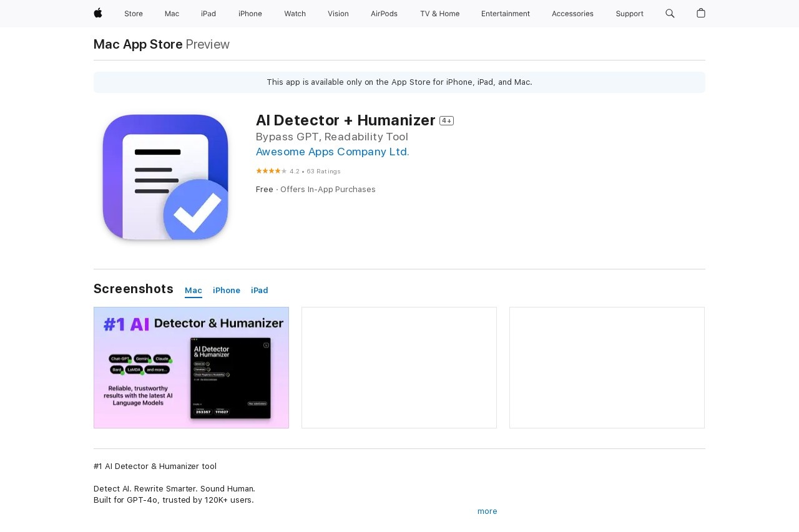Click the Preview label in the header
Screen dimensions: 799x532
(x=208, y=44)
